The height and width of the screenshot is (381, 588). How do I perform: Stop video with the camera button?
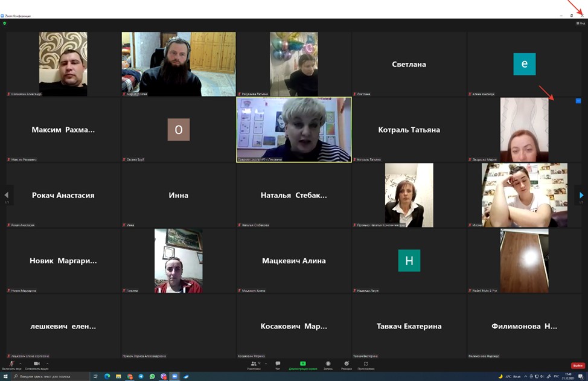pos(37,365)
